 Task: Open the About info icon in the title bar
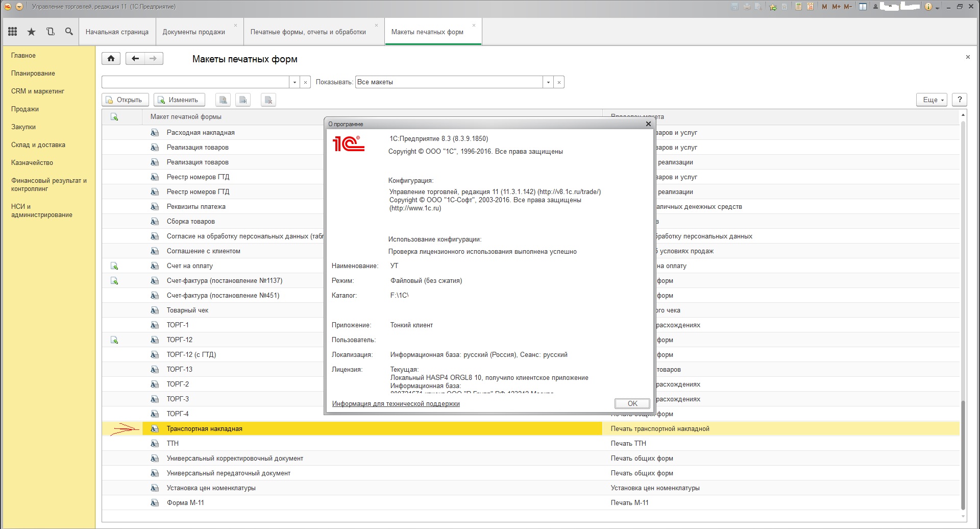(928, 7)
